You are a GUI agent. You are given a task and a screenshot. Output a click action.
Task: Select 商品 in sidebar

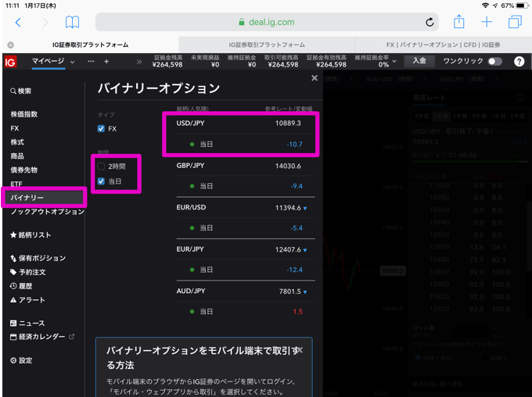click(17, 156)
